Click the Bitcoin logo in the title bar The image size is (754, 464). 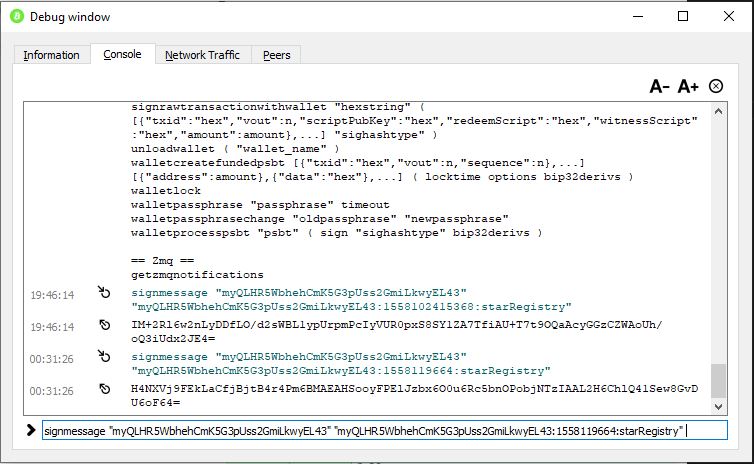[x=17, y=16]
